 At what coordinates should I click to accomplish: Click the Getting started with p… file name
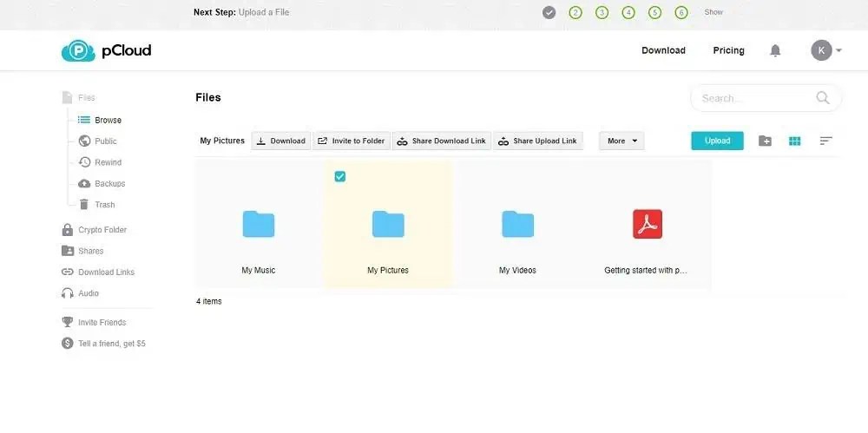[x=646, y=270]
